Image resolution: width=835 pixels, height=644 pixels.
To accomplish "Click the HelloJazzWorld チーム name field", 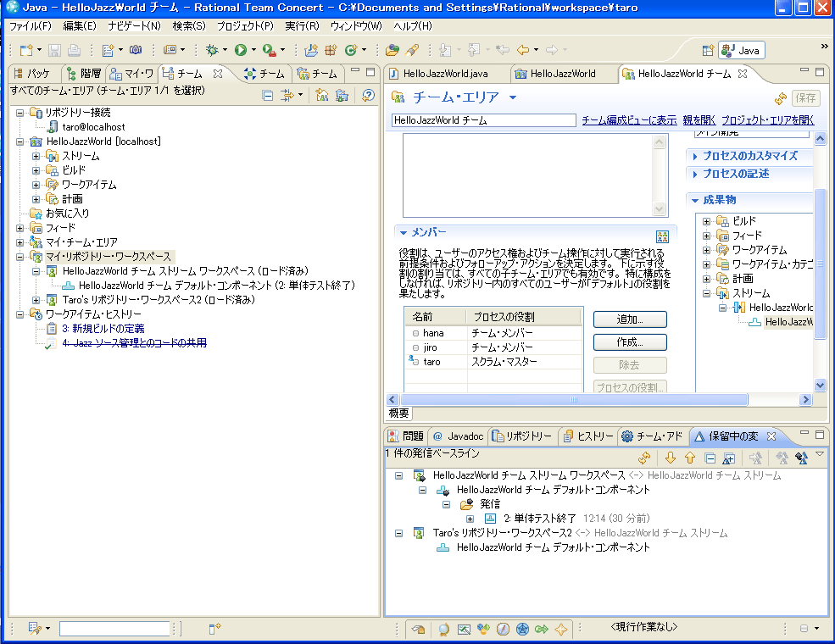I will [483, 120].
